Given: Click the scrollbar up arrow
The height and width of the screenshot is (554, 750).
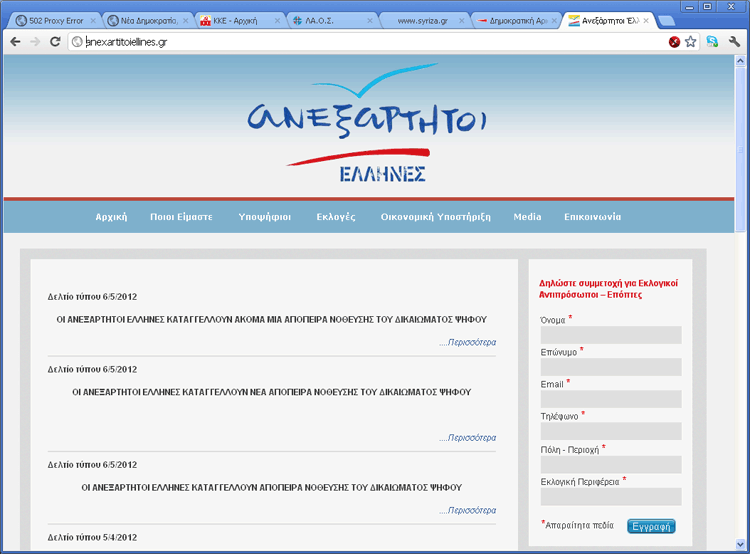Looking at the screenshot, I should tap(740, 61).
